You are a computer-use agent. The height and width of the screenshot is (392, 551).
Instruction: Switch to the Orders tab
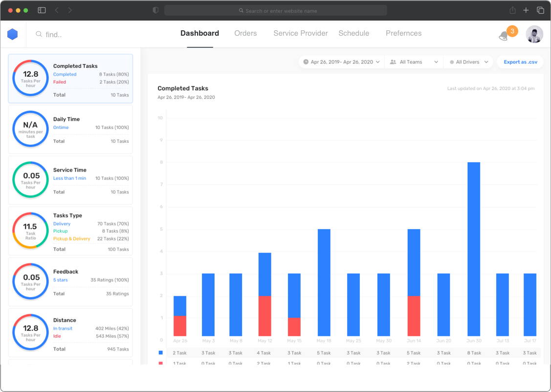pos(245,33)
